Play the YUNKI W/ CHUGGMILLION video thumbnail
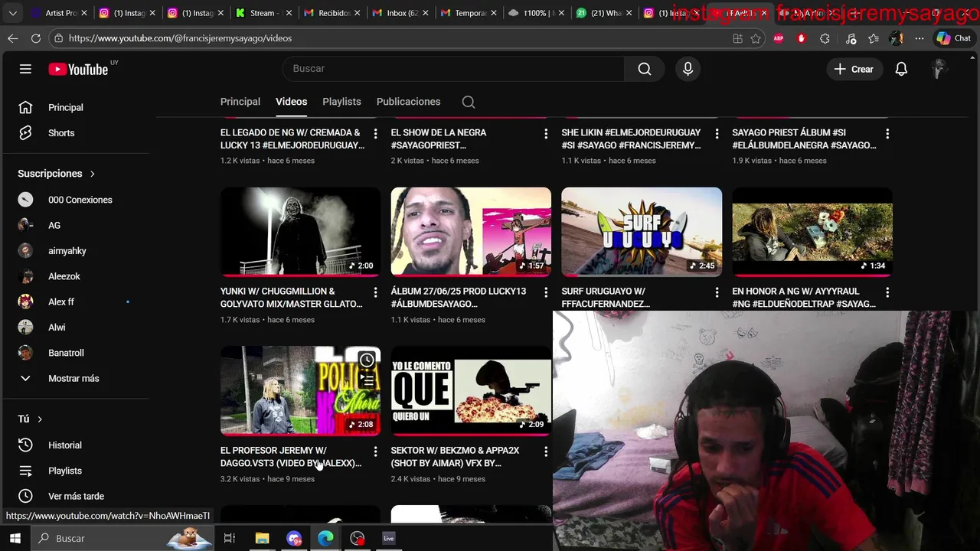 point(300,232)
